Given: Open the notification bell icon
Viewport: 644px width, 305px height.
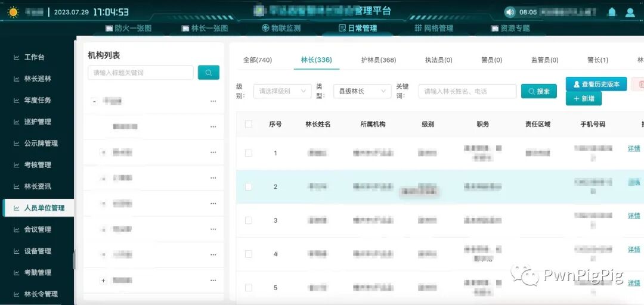Looking at the screenshot, I should [x=612, y=12].
